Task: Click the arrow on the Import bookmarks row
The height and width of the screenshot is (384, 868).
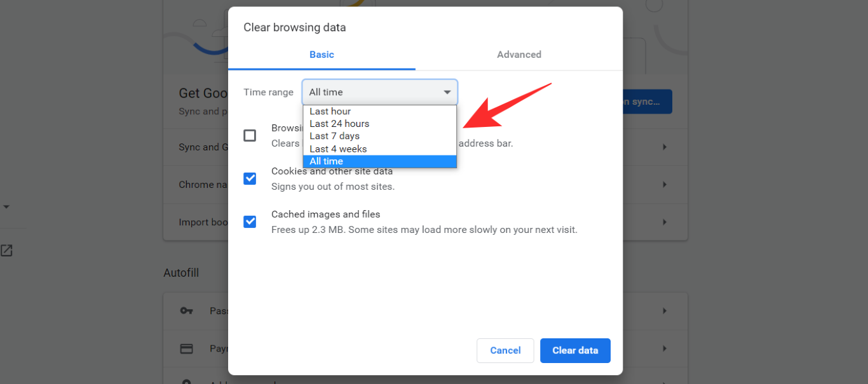Action: [x=665, y=222]
